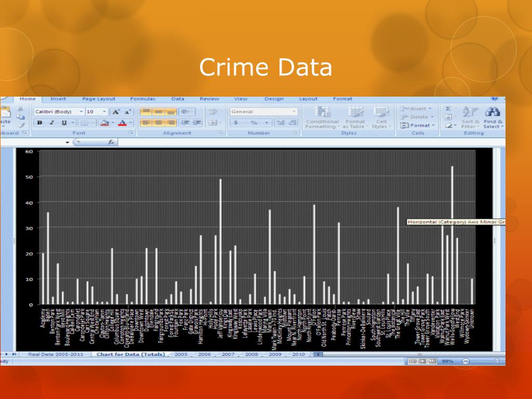Viewport: 532px width, 399px height.
Task: Click the Increase Decimal icon
Action: pyautogui.click(x=281, y=123)
